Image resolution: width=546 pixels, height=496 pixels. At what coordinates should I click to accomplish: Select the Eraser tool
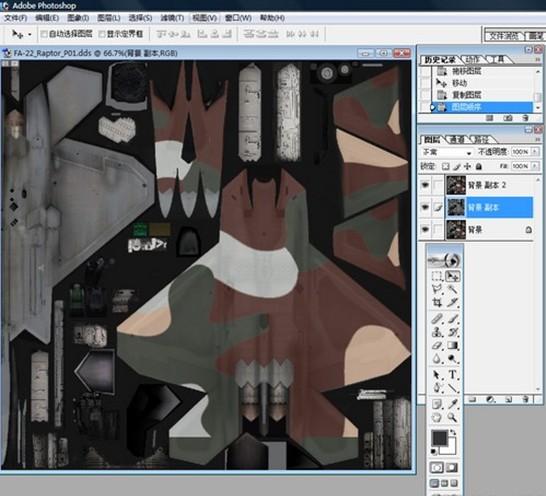tap(437, 345)
